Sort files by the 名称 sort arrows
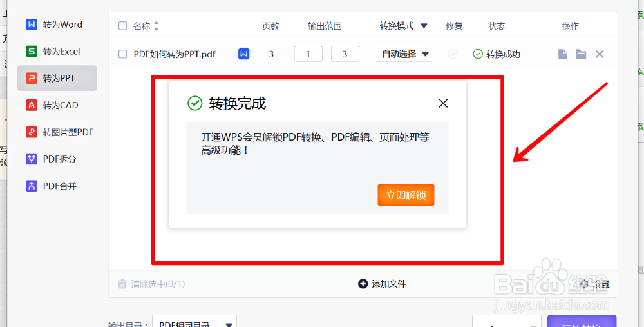The image size is (644, 327). click(x=156, y=26)
